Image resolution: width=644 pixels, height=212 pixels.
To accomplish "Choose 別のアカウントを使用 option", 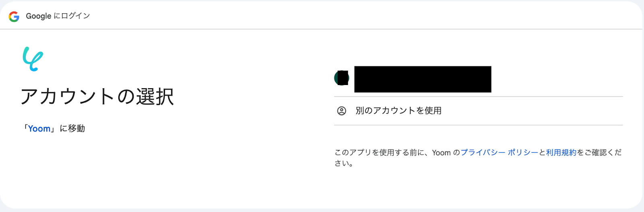I will 479,111.
